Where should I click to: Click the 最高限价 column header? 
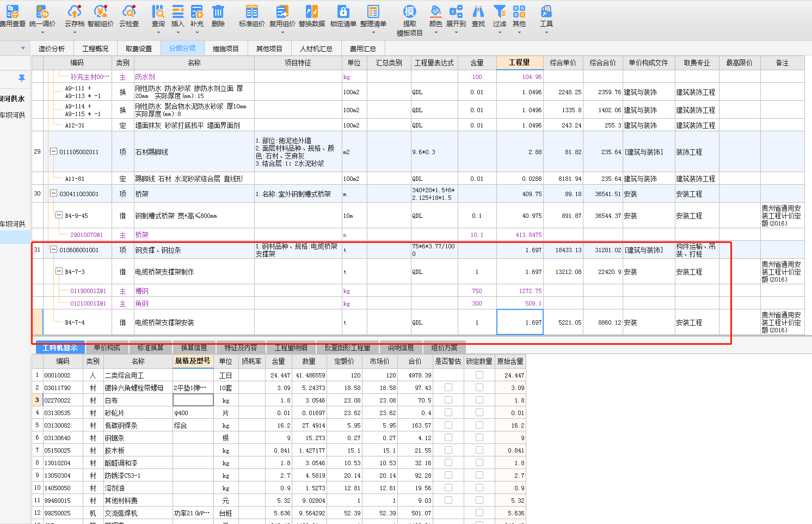(x=740, y=63)
